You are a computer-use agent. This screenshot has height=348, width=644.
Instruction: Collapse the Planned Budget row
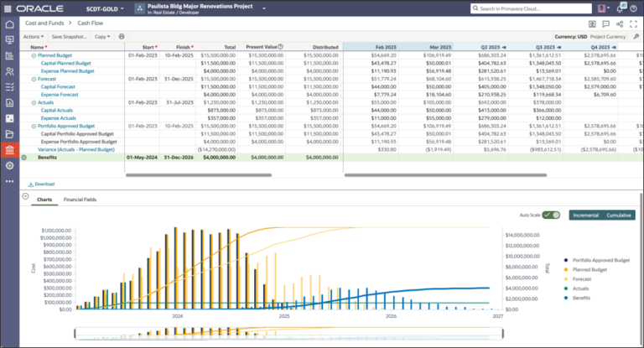(x=34, y=55)
